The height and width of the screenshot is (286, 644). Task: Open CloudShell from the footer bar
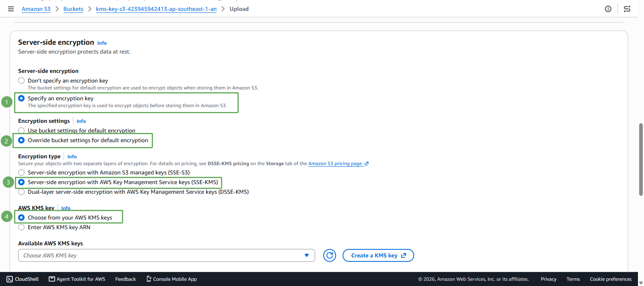[x=23, y=279]
